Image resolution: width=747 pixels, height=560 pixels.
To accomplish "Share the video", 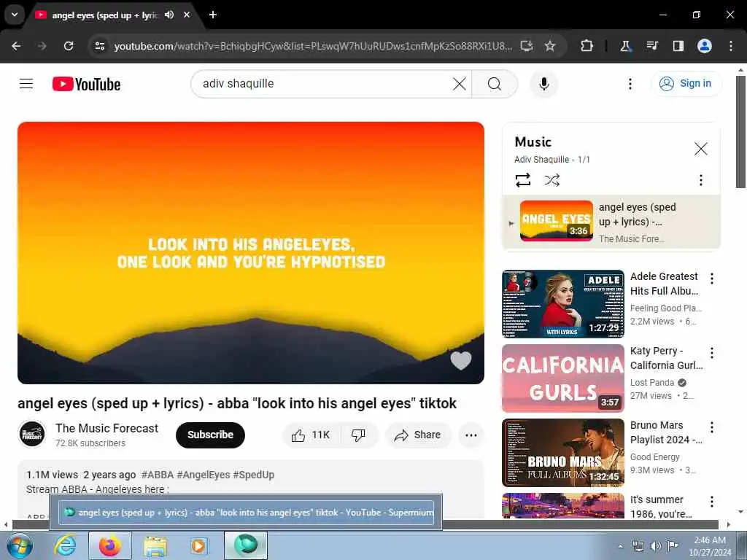I will (418, 435).
